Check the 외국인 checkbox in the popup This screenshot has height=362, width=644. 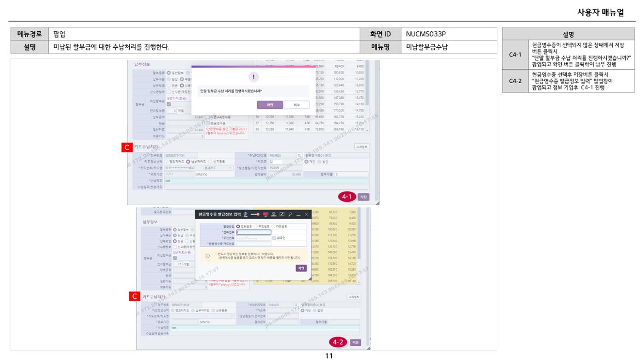pyautogui.click(x=274, y=238)
